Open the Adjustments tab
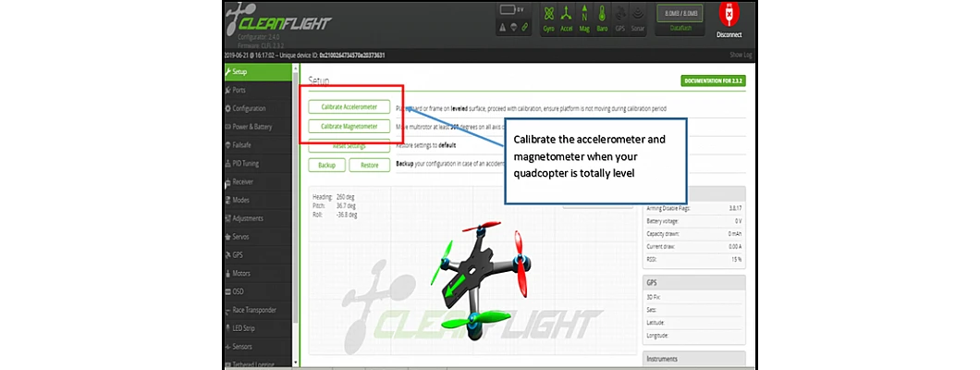Screen dimensions: 980x370 pyautogui.click(x=258, y=218)
